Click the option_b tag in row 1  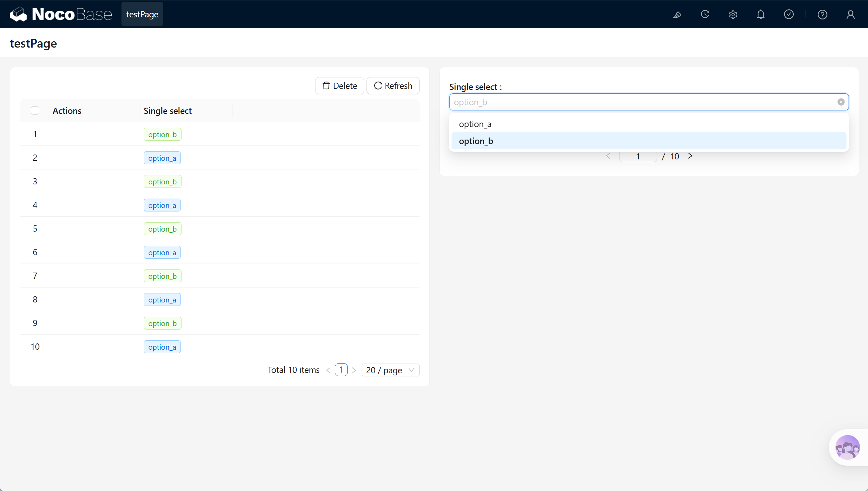[162, 134]
